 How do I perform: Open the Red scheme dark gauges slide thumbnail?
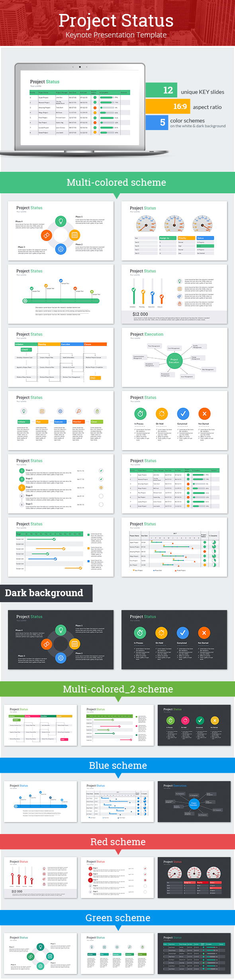click(194, 877)
